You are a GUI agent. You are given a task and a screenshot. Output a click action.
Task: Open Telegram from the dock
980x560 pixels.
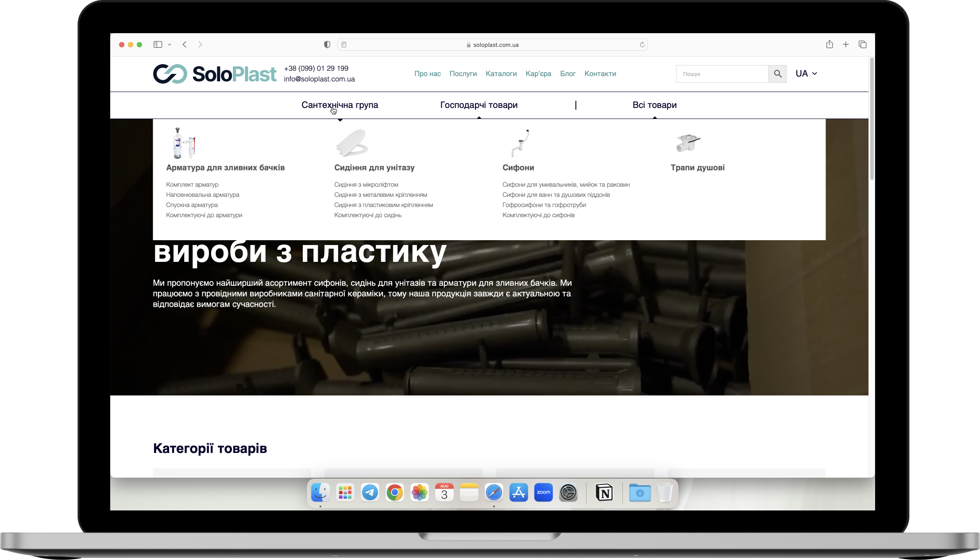(370, 492)
